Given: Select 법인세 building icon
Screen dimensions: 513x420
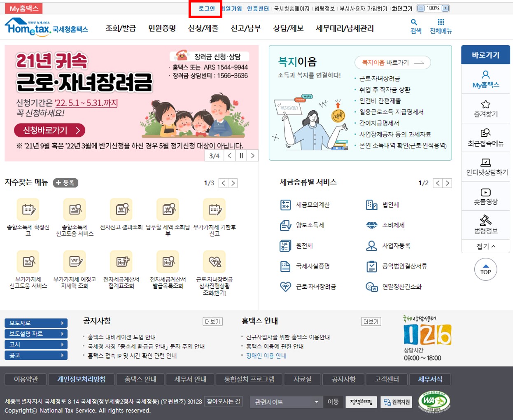Looking at the screenshot, I should coord(371,205).
